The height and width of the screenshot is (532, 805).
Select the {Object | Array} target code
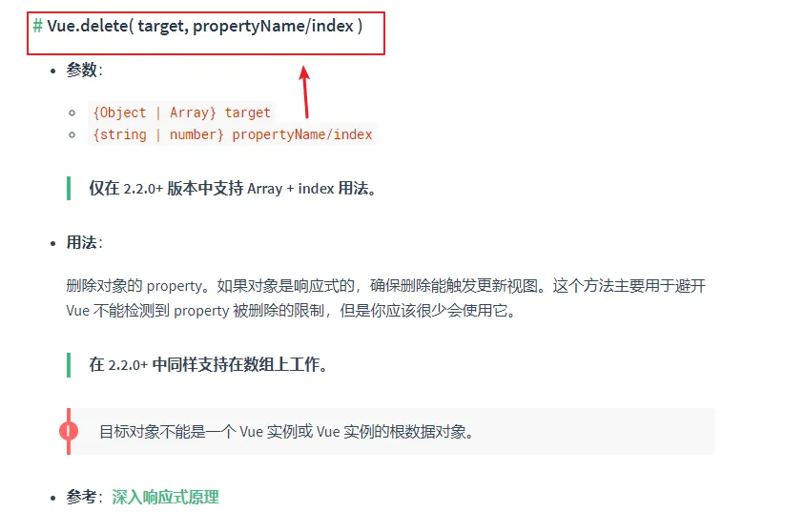182,113
